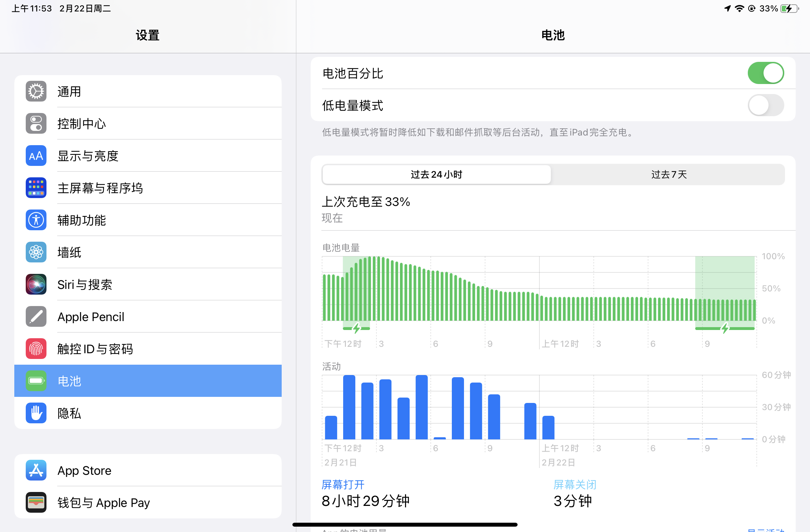Image resolution: width=810 pixels, height=532 pixels.
Task: Tap the Screen On time label
Action: (x=343, y=485)
